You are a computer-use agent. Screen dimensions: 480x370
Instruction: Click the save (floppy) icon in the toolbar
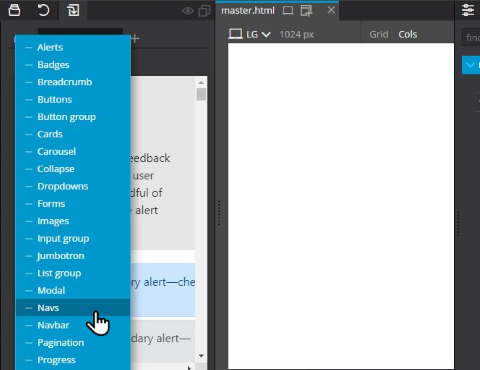14,10
